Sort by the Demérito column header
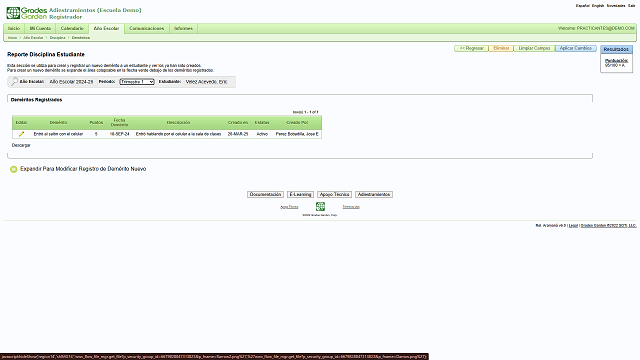The height and width of the screenshot is (360, 640). [58, 122]
